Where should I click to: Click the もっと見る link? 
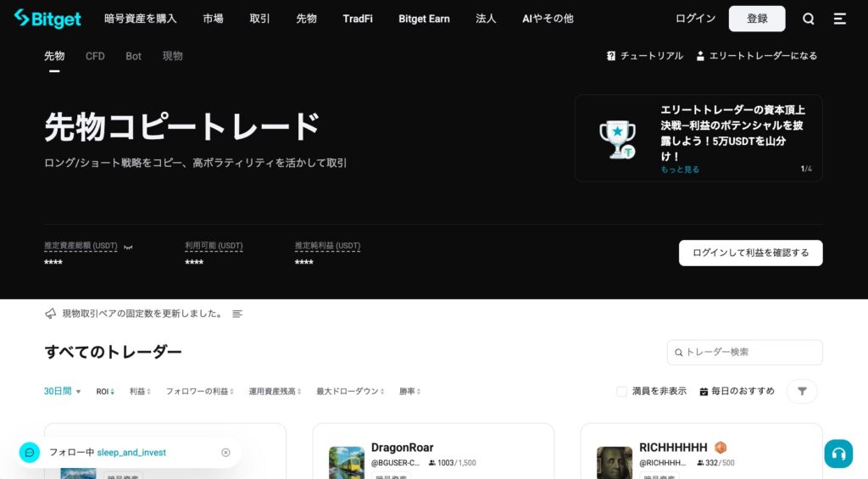coord(680,170)
